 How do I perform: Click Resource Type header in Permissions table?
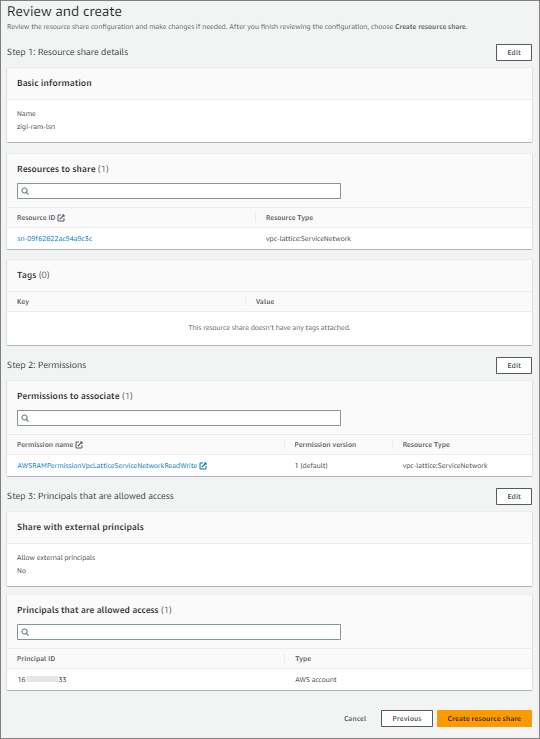426,444
